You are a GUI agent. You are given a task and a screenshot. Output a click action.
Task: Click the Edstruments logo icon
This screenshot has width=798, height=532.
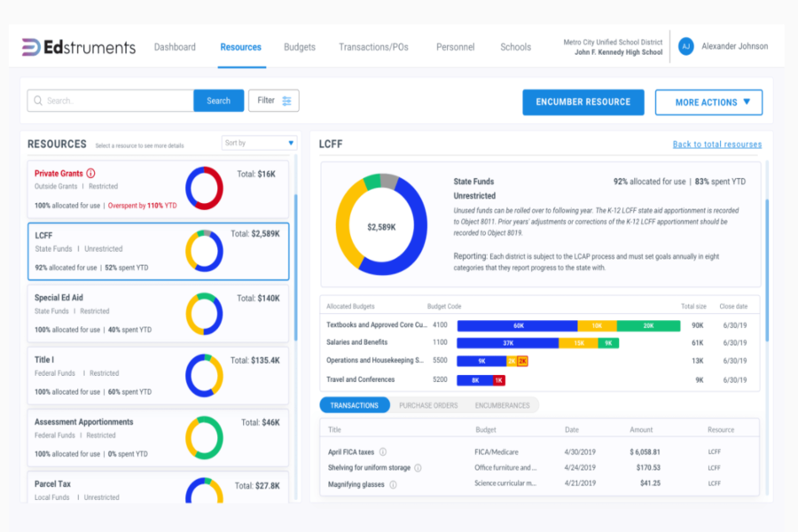(x=31, y=47)
